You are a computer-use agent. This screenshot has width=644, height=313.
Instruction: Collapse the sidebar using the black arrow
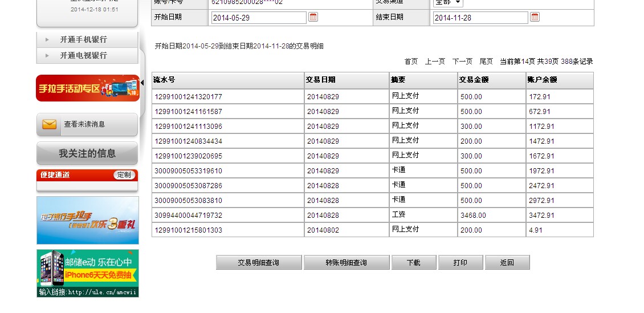point(142,83)
